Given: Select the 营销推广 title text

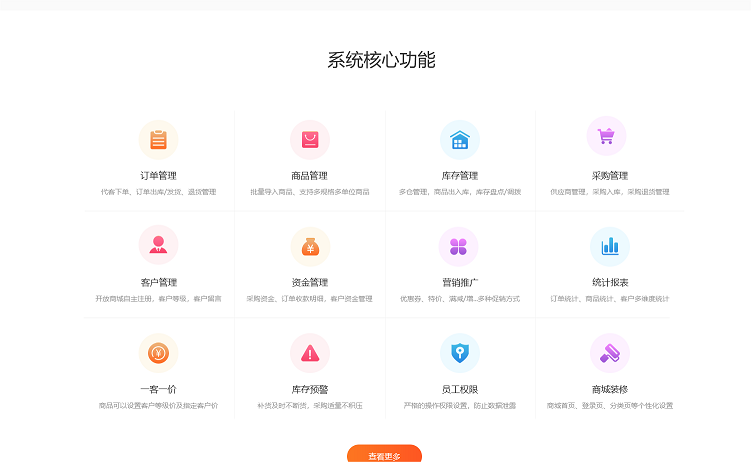Looking at the screenshot, I should (460, 282).
